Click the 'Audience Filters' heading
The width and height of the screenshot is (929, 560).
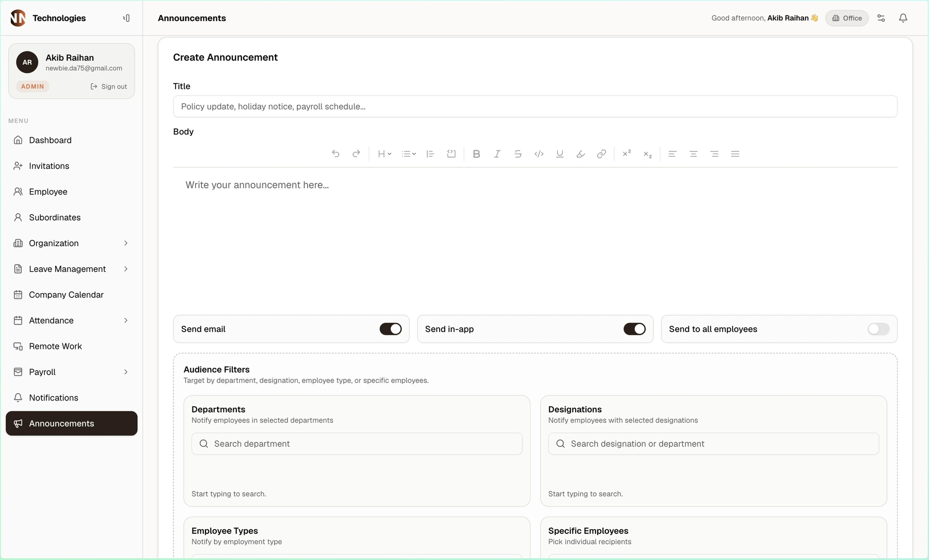[x=217, y=370]
